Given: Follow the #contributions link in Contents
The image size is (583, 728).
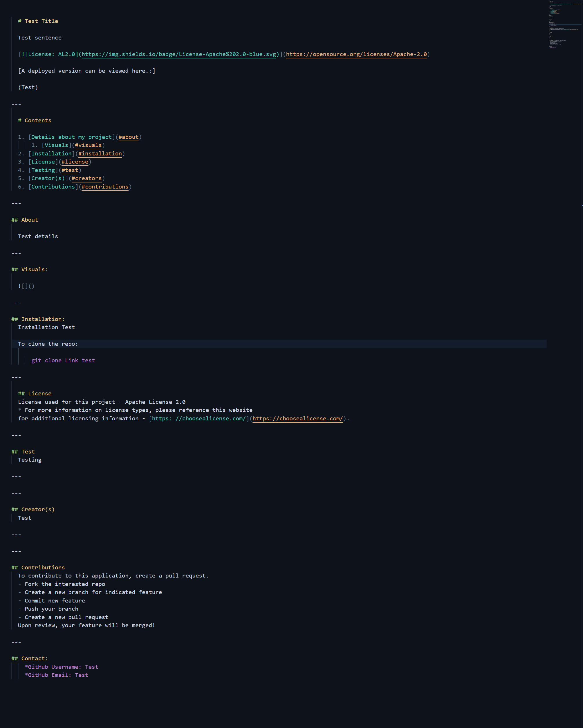Looking at the screenshot, I should [x=105, y=187].
